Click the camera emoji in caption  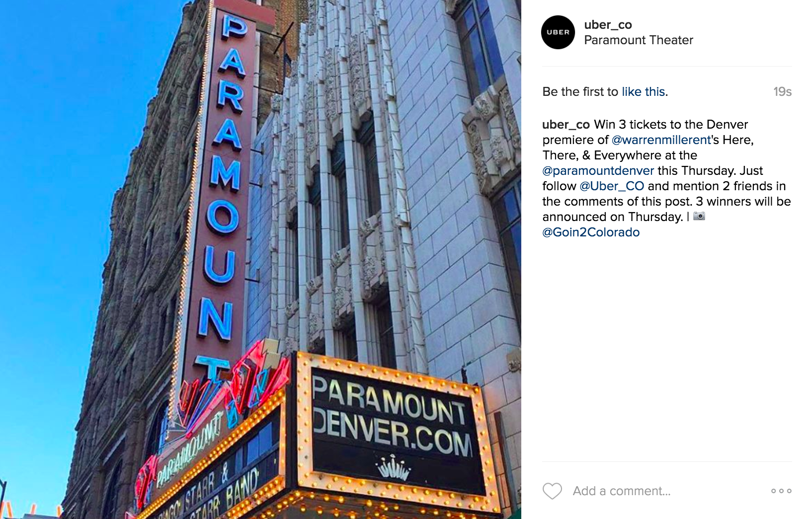click(x=699, y=216)
